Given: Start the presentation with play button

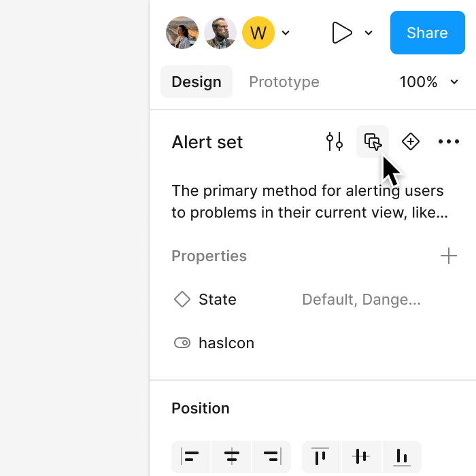Looking at the screenshot, I should pos(342,33).
